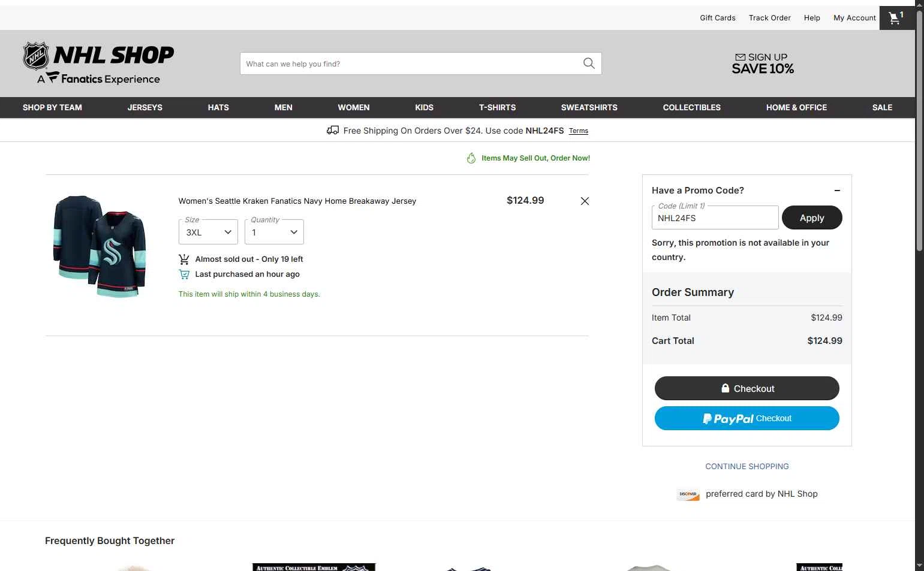Open Shop By Team menu

pos(52,107)
